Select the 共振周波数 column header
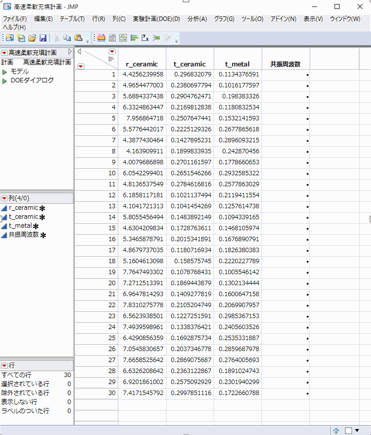 285,64
